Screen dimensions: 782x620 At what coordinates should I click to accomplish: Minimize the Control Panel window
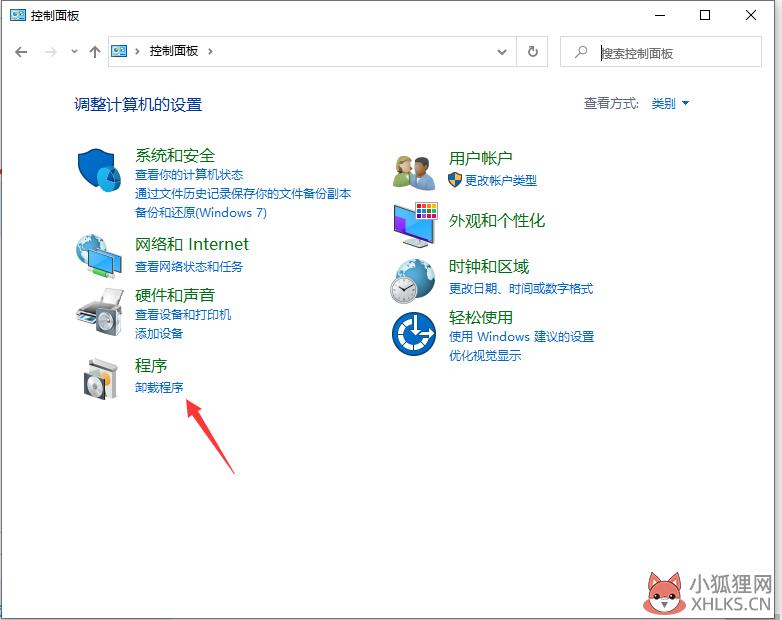(660, 15)
